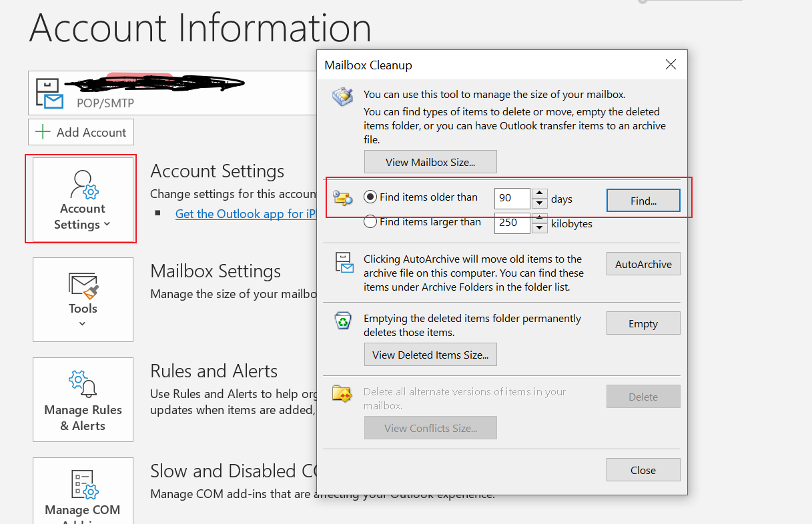Click the Close button in Mailbox Cleanup

click(x=643, y=470)
